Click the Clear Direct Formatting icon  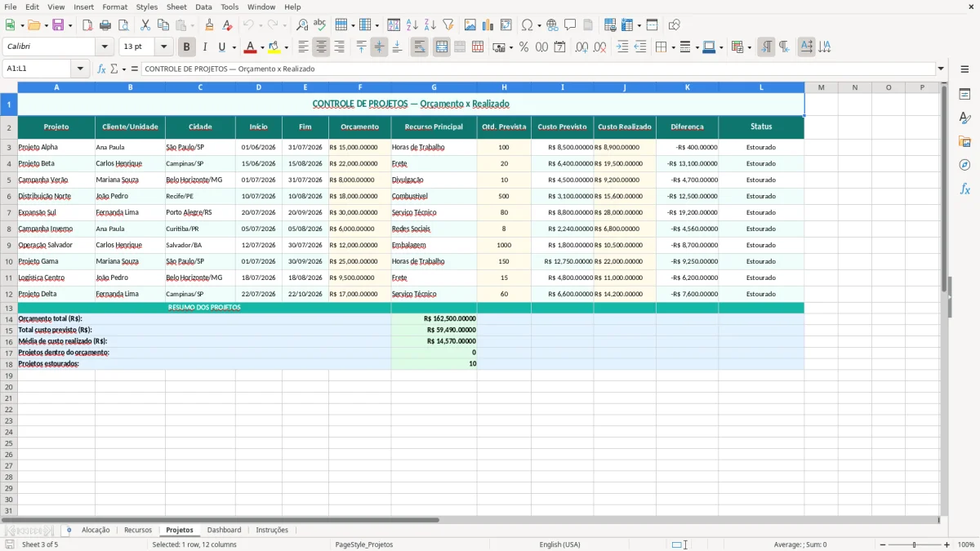pyautogui.click(x=228, y=25)
